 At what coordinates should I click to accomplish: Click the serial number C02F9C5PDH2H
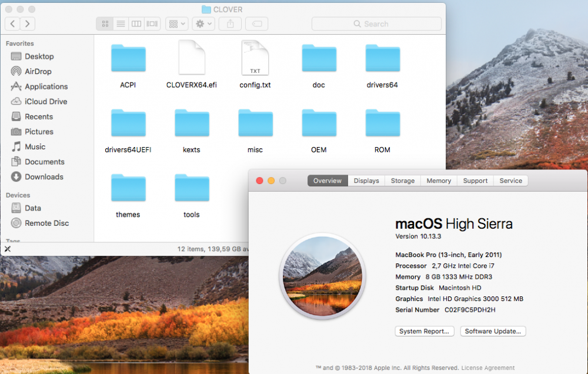click(470, 310)
